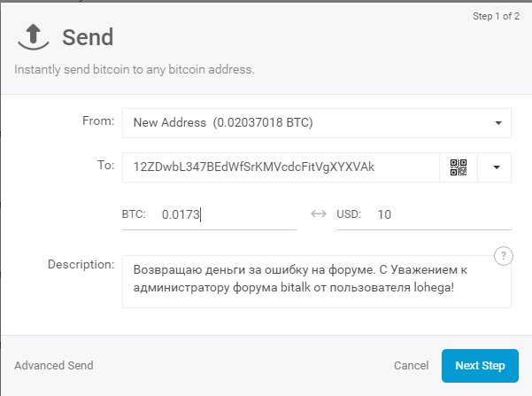Click the "BTC:" amount label
Image resolution: width=532 pixels, height=396 pixels.
(132, 214)
